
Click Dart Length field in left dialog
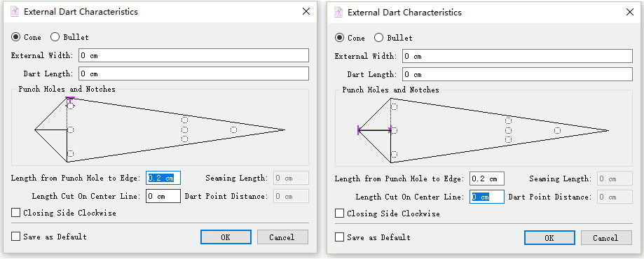coord(193,73)
